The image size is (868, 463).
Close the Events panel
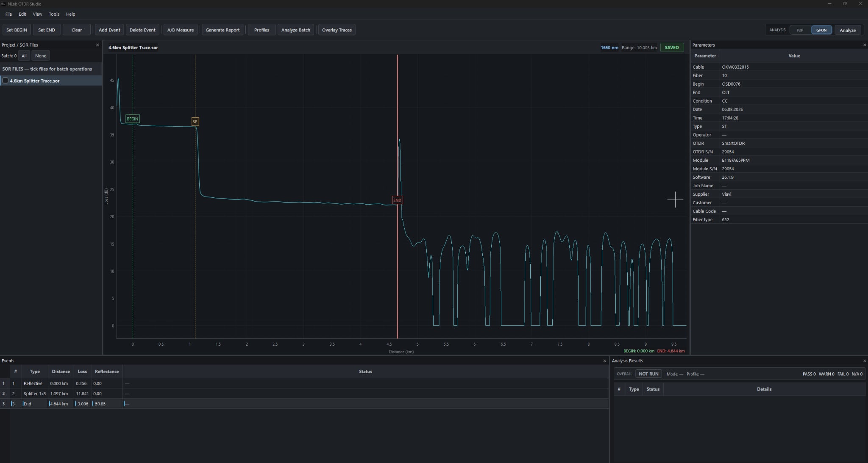pos(605,361)
